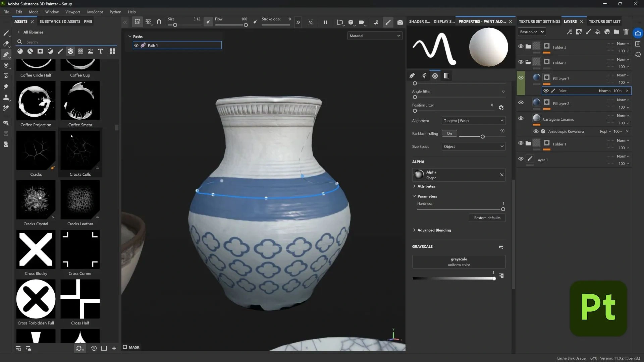Click the grayscale value slider handle
The height and width of the screenshot is (362, 644).
(x=494, y=279)
